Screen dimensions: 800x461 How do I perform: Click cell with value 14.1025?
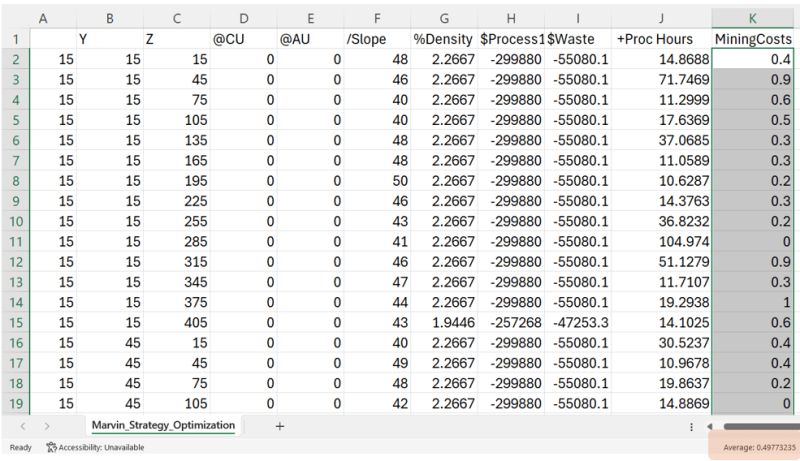pos(661,323)
